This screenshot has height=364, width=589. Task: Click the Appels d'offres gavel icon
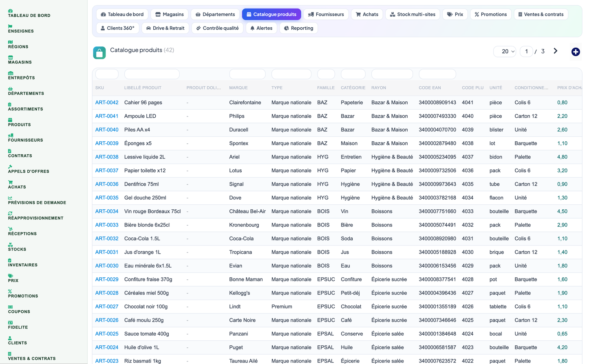10,167
